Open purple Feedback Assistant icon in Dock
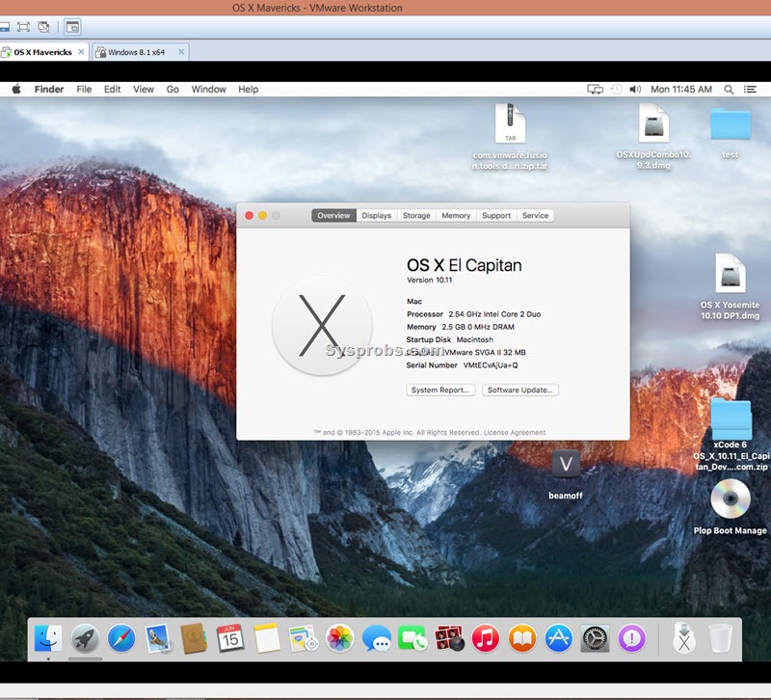This screenshot has height=700, width=771. (x=632, y=638)
